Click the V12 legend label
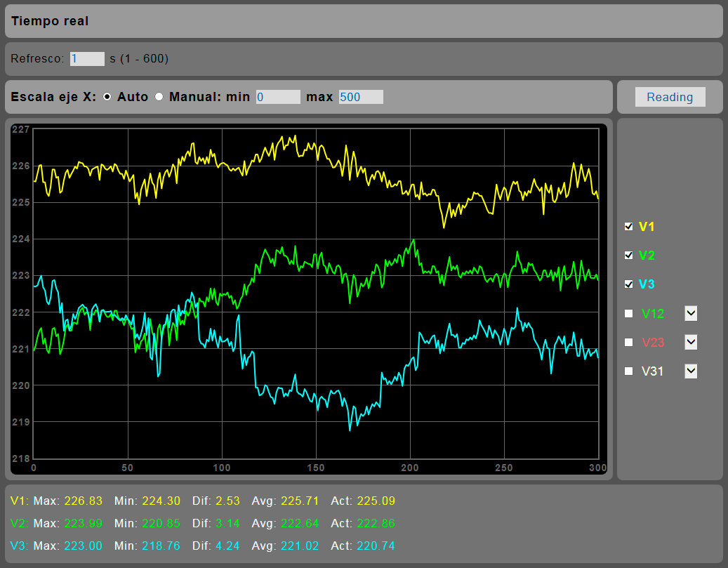 [653, 314]
